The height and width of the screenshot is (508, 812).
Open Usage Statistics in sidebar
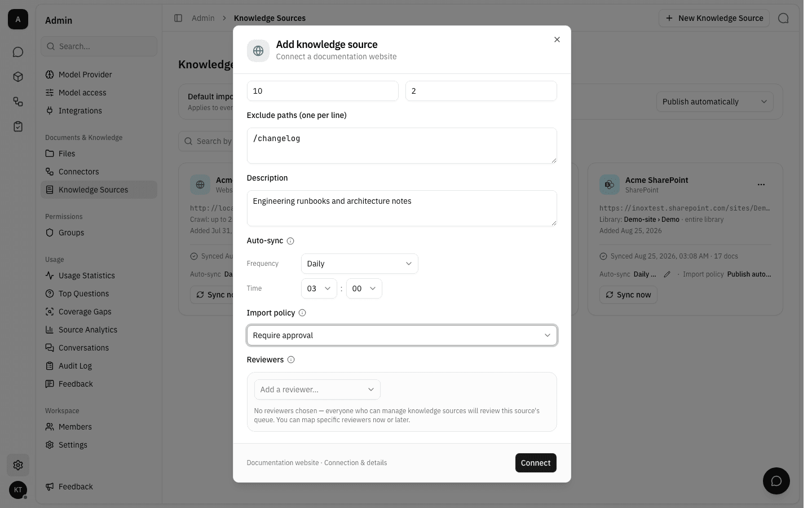coord(99,275)
